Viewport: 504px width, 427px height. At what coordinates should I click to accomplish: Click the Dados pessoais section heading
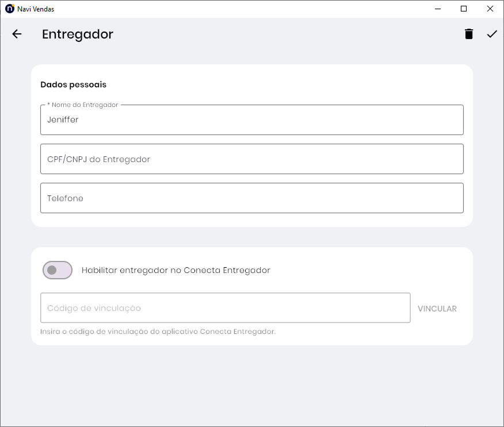(x=73, y=84)
